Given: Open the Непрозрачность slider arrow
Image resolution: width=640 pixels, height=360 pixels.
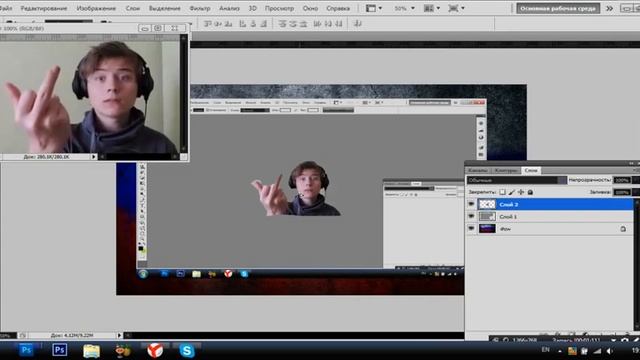Looking at the screenshot, I should [636, 180].
